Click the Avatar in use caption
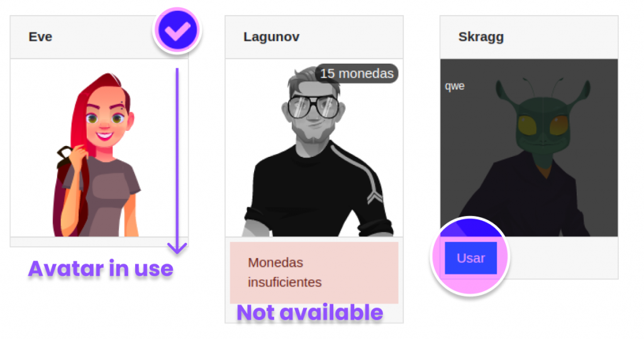This screenshot has height=340, width=644. [101, 269]
